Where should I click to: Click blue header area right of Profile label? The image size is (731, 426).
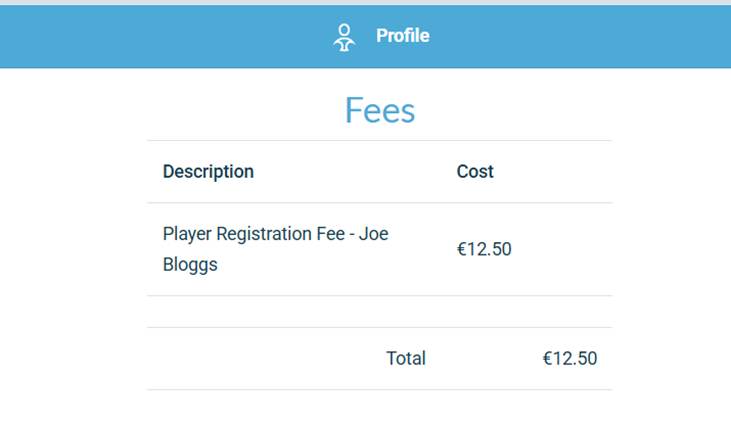[x=580, y=37]
